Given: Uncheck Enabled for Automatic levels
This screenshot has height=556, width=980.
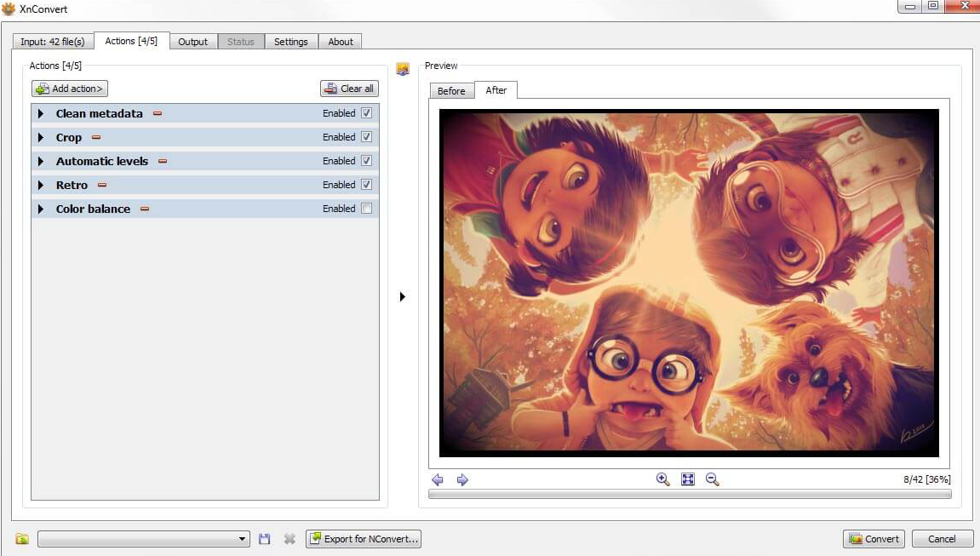Looking at the screenshot, I should point(367,161).
